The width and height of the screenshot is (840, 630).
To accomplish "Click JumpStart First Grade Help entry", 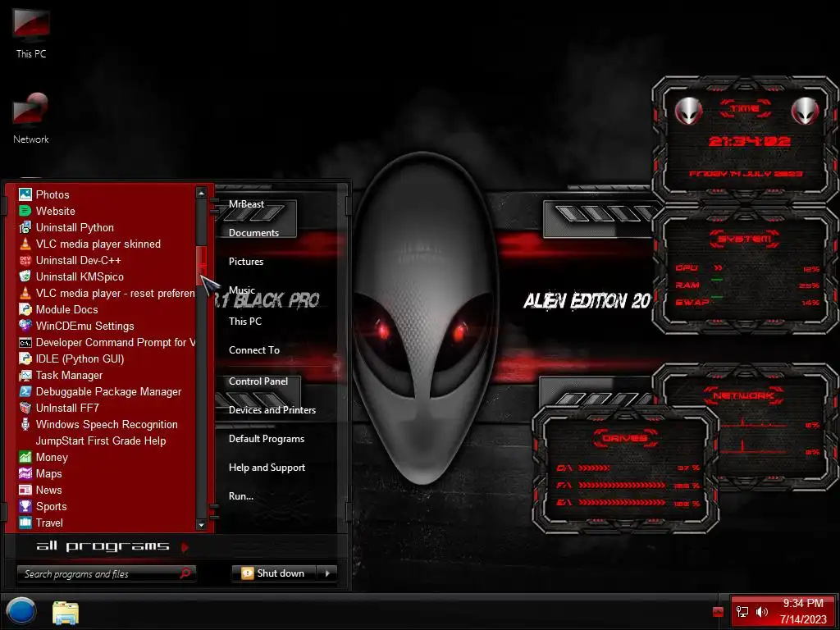I will (x=101, y=441).
